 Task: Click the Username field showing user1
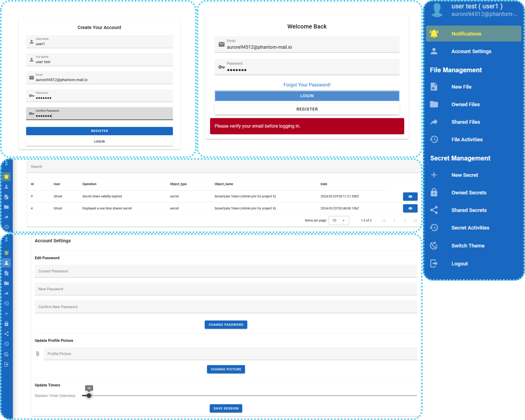click(99, 42)
